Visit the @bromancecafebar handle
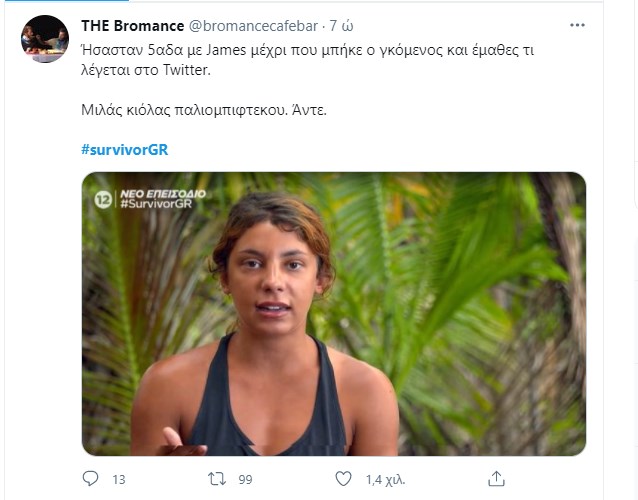The width and height of the screenshot is (638, 500). click(254, 25)
